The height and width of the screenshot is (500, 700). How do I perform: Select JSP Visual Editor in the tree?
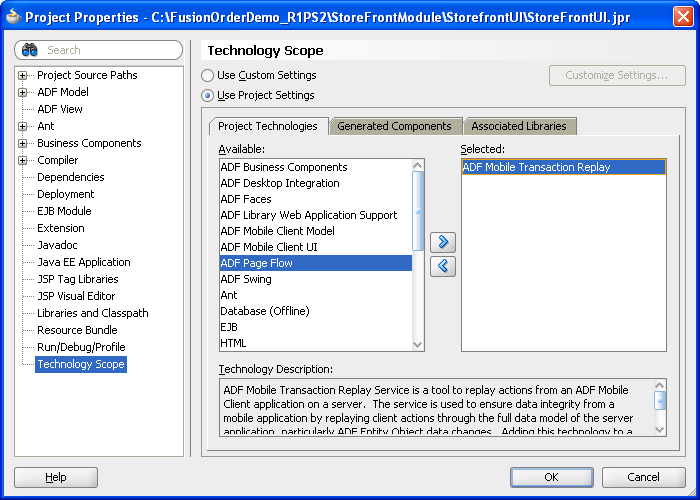coord(76,296)
